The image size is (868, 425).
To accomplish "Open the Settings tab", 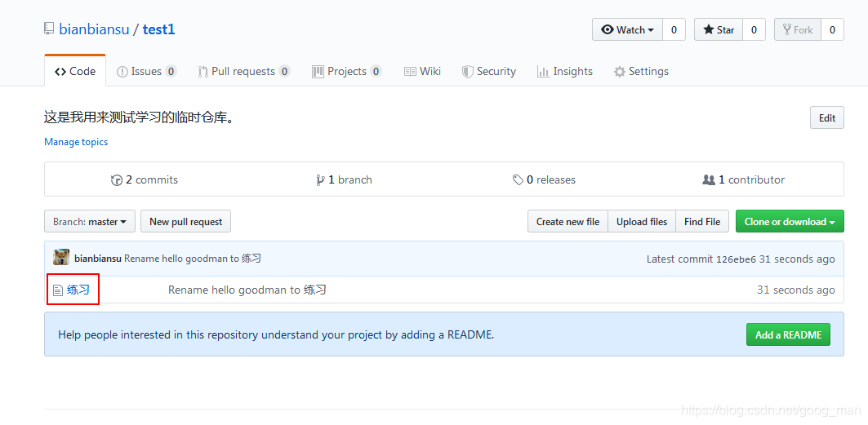I will (x=641, y=71).
